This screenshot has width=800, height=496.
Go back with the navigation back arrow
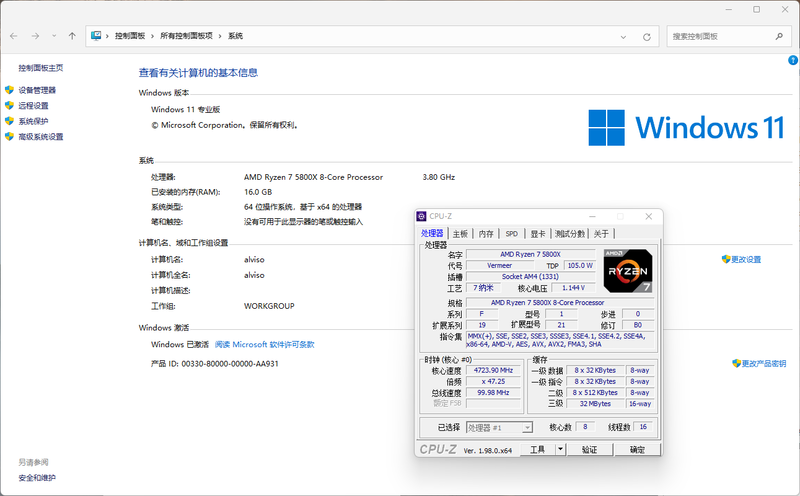coord(14,36)
